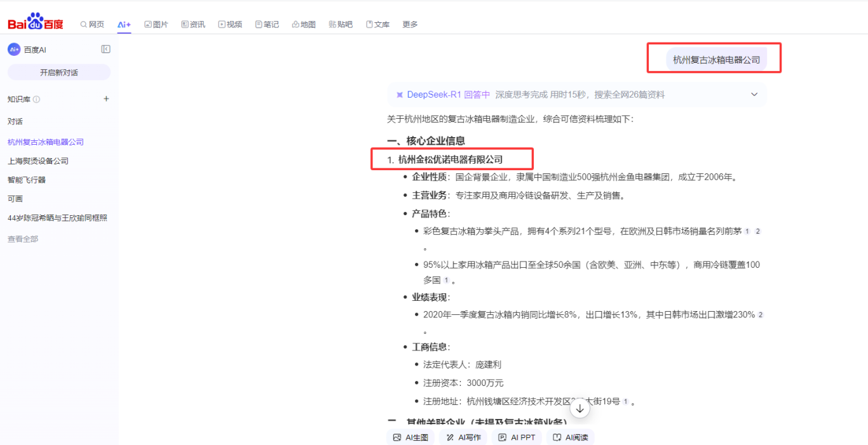The image size is (868, 445).
Task: Open citation 1 after 大街19号
Action: tap(625, 402)
